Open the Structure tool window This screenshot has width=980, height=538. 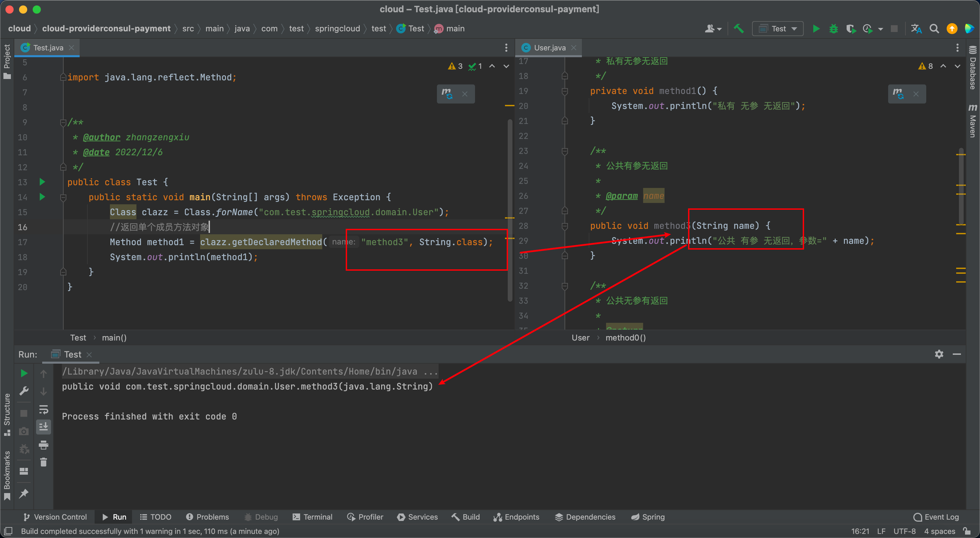(7, 414)
